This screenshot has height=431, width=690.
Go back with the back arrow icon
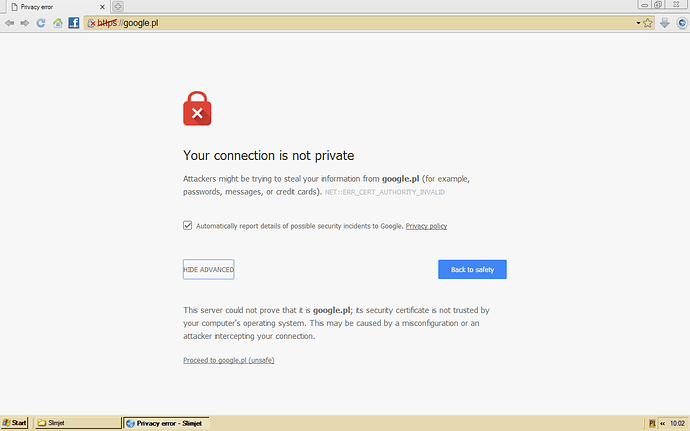[9, 23]
